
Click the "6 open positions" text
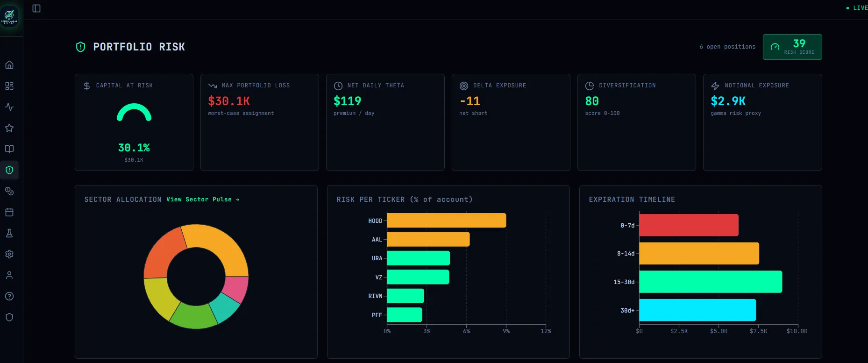pyautogui.click(x=727, y=47)
